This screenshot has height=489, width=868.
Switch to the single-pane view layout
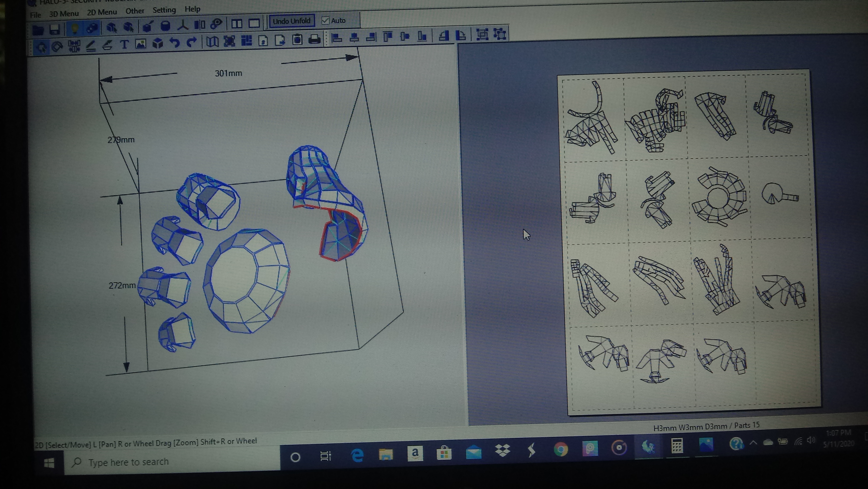[x=254, y=23]
